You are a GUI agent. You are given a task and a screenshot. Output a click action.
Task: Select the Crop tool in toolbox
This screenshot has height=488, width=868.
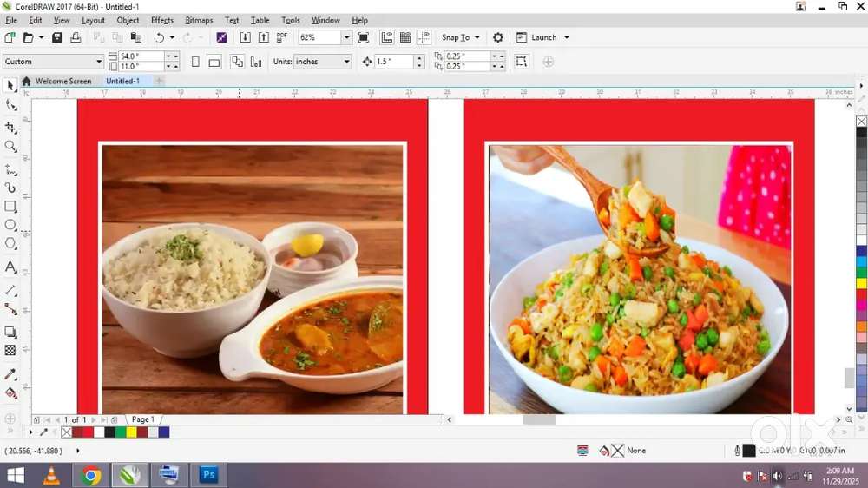(x=10, y=127)
